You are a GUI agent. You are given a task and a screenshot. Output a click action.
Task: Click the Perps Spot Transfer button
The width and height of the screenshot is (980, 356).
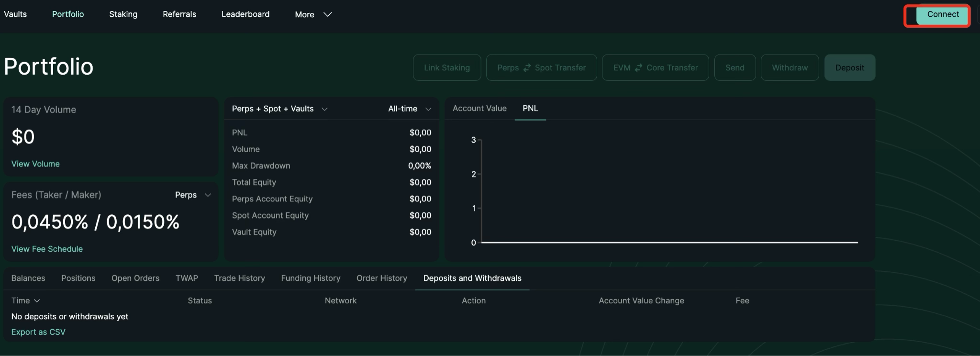tap(541, 67)
